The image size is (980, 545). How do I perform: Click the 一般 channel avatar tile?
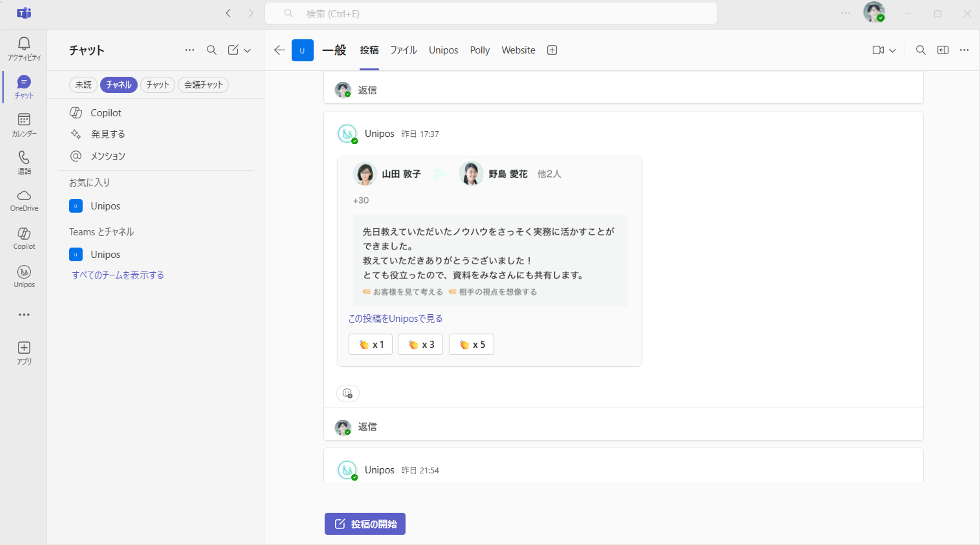tap(302, 50)
